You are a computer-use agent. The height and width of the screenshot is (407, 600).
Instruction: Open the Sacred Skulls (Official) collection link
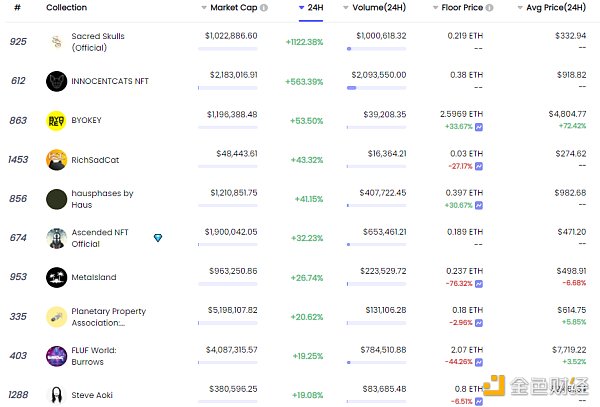[97, 42]
